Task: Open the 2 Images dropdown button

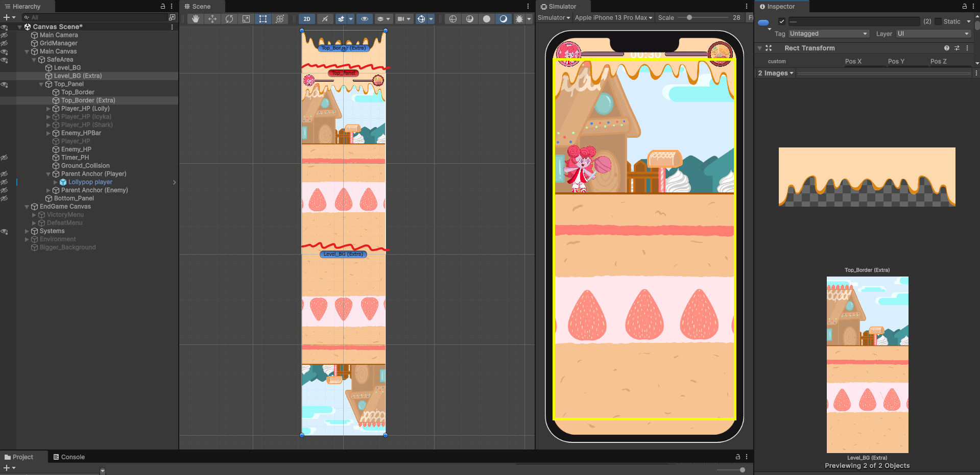Action: (x=776, y=73)
